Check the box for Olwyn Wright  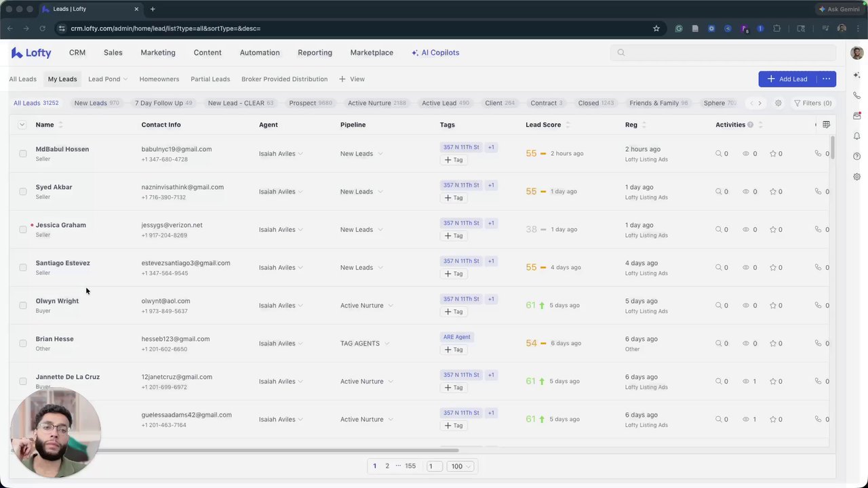pos(23,306)
